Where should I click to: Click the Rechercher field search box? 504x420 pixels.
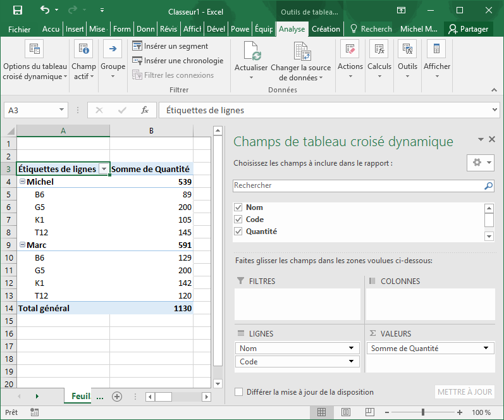[x=358, y=186]
